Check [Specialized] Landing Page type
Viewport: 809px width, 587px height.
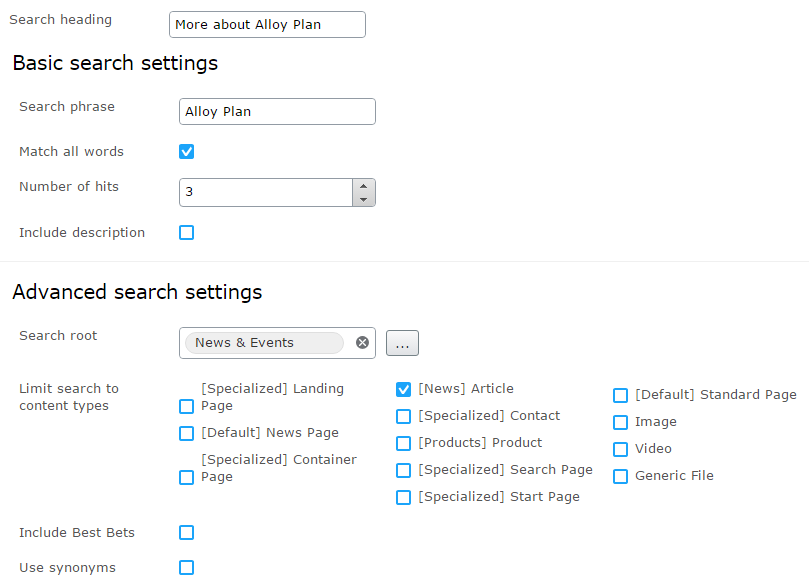186,406
